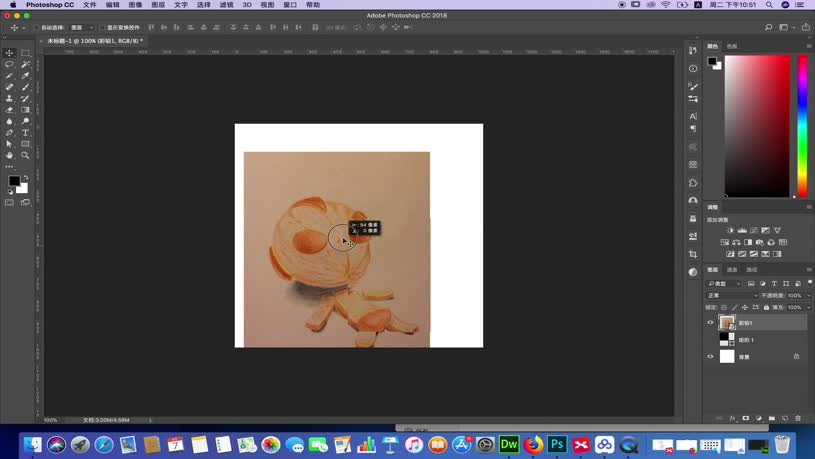815x459 pixels.
Task: Click the Quick Mask mode icon
Action: tap(9, 202)
